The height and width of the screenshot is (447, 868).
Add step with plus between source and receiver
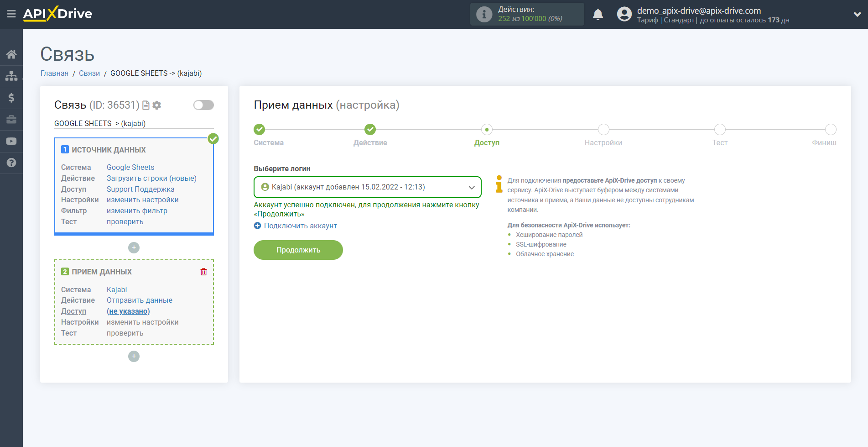coord(134,247)
